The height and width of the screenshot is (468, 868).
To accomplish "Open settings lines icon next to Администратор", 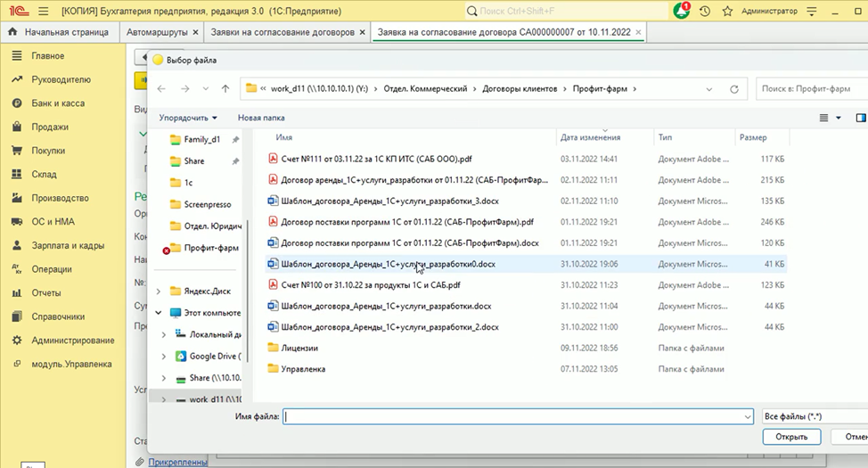I will click(x=812, y=11).
